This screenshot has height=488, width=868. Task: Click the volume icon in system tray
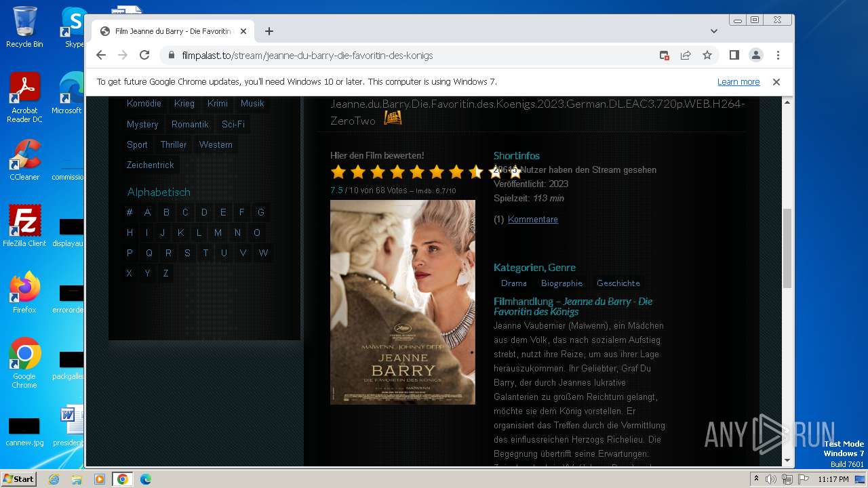(771, 479)
